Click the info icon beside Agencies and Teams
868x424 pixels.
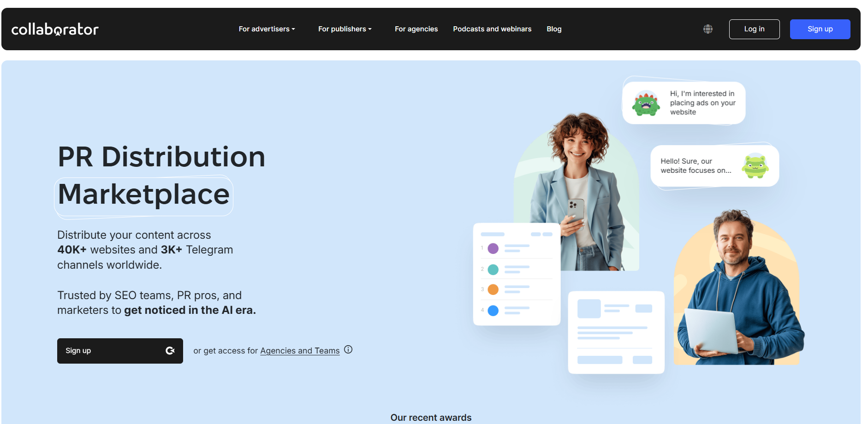(348, 350)
